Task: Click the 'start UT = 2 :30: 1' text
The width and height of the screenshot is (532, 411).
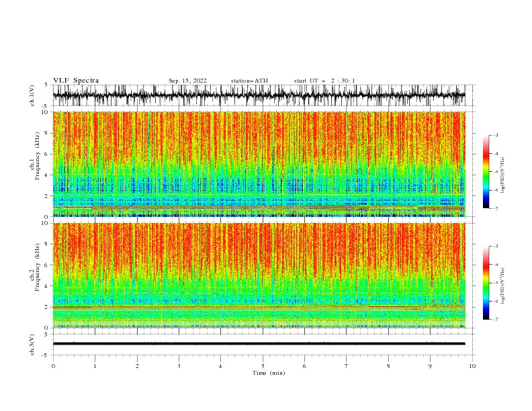Action: click(324, 81)
